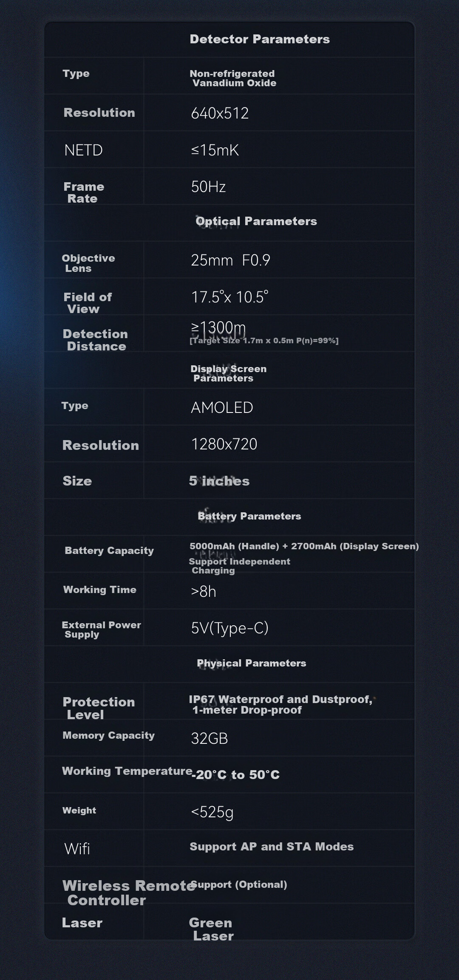The image size is (459, 980).
Task: Click the Battery Parameters heading
Action: click(x=249, y=516)
